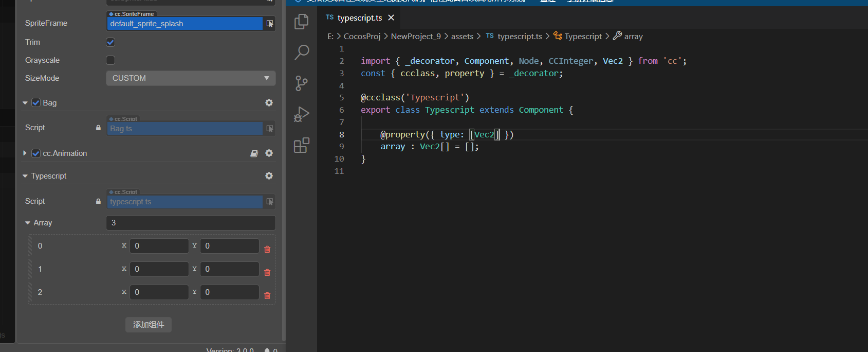Open Typescript component settings gear
Viewport: 868px width, 352px height.
pos(269,176)
